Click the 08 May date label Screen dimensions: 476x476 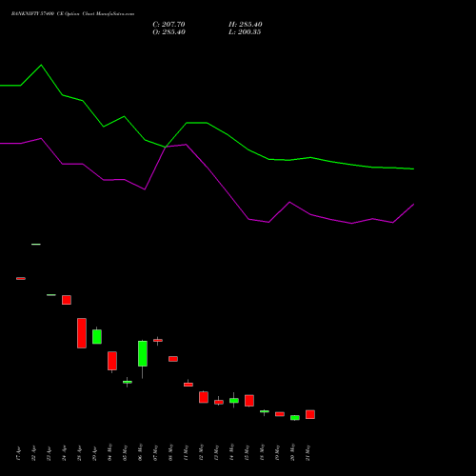170,452
